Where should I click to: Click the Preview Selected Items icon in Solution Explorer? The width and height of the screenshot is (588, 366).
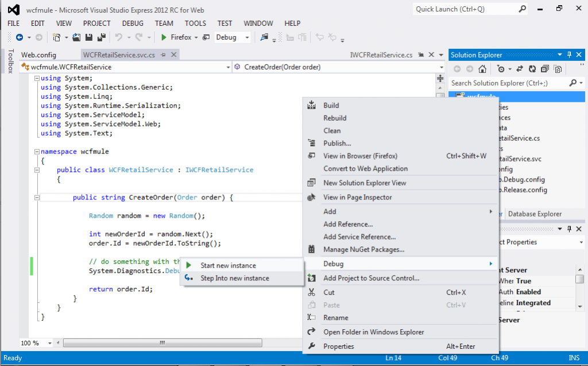[557, 69]
